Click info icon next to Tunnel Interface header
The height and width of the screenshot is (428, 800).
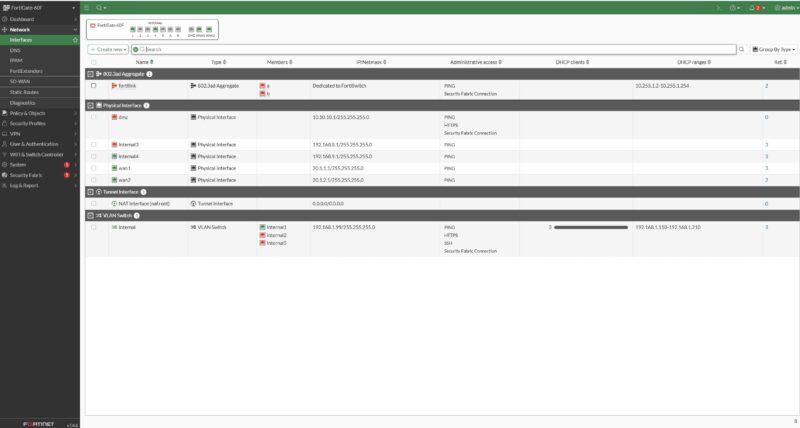(x=143, y=192)
